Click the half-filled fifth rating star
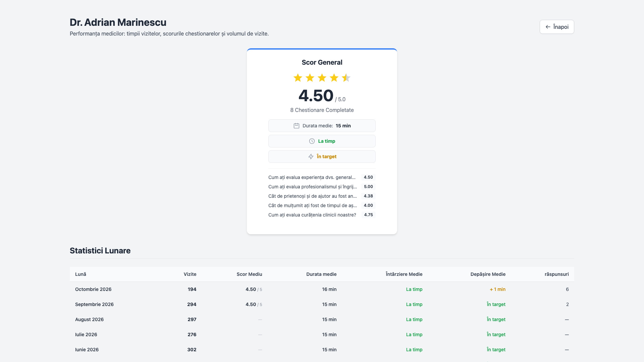This screenshot has height=362, width=644. pos(346,78)
